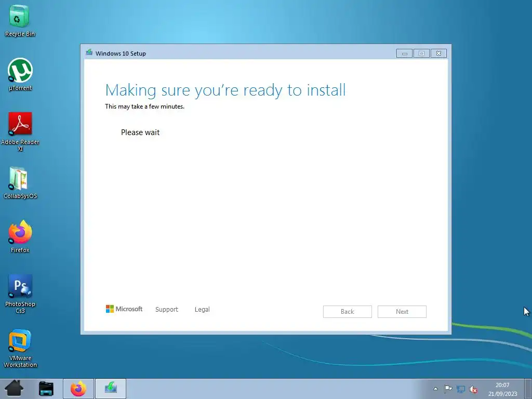Click the Show desktop strip at taskbar end

(x=528, y=389)
